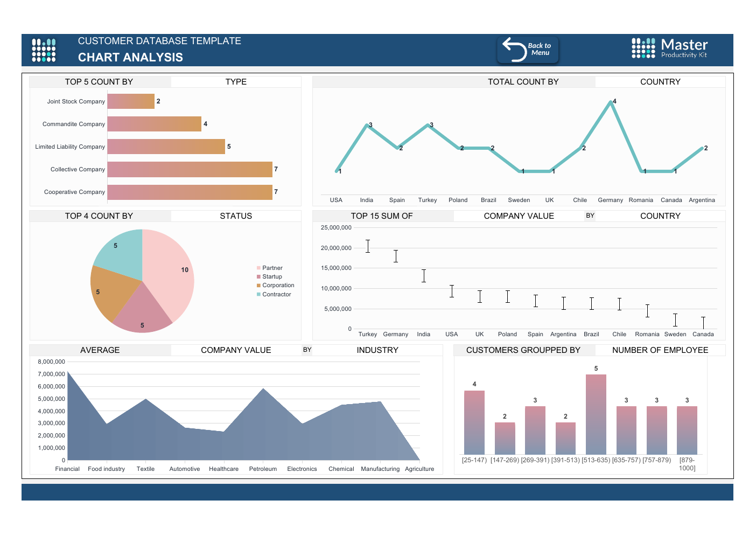Click the INDUSTRY header cell
Image resolution: width=756 pixels, height=535 pixels.
[x=377, y=350]
